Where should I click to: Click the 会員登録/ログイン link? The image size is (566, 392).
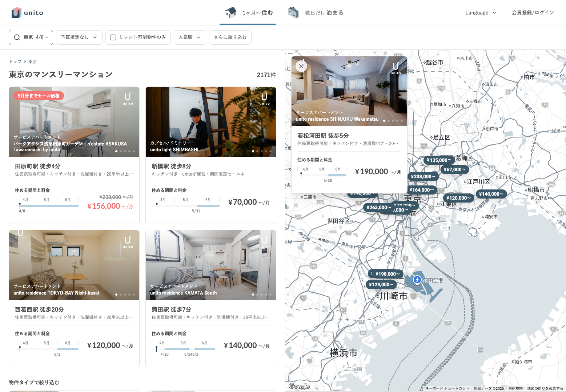point(533,13)
